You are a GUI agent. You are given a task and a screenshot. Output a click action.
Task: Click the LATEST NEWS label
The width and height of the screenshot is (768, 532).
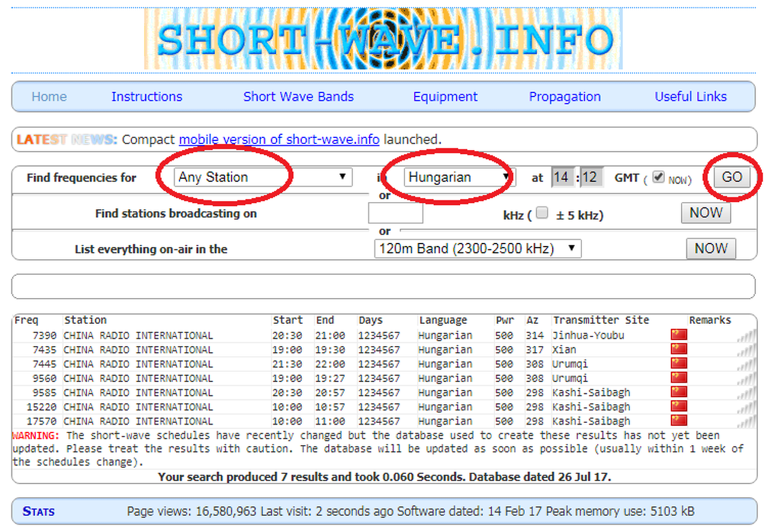[67, 140]
